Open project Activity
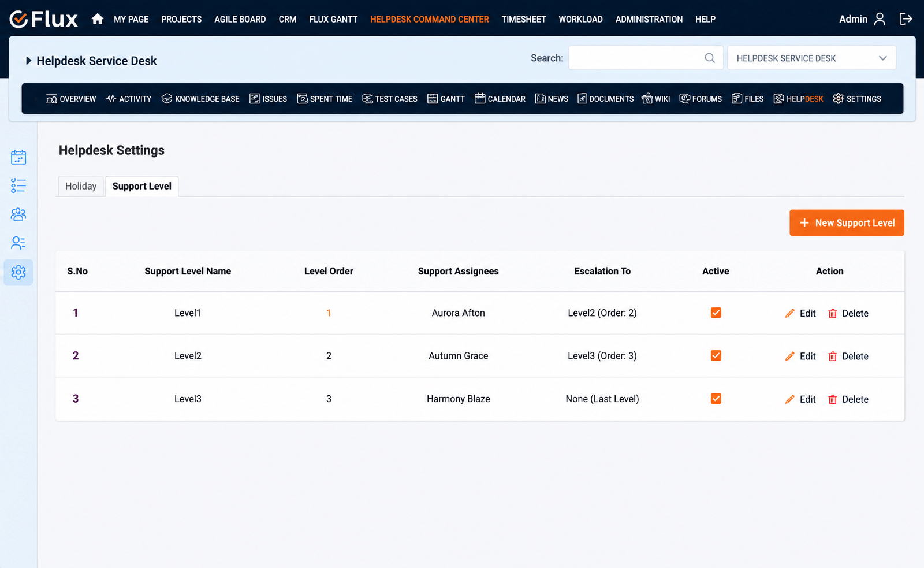This screenshot has height=568, width=924. (129, 99)
